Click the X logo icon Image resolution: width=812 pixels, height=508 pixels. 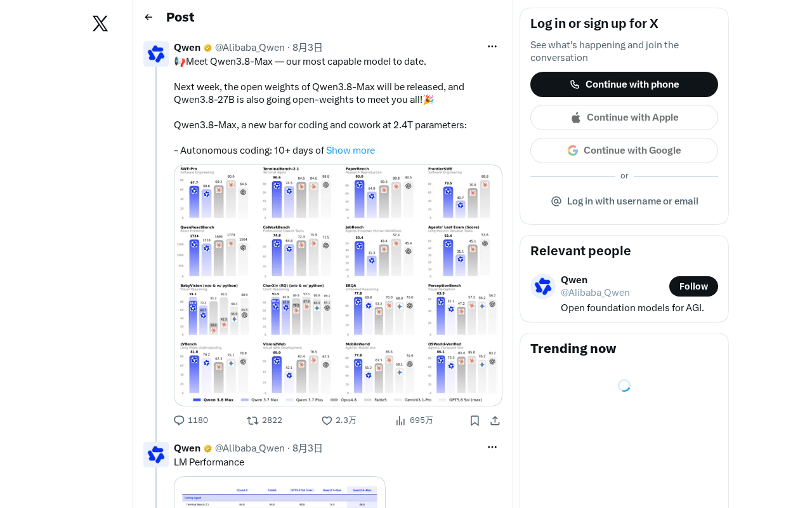[100, 23]
